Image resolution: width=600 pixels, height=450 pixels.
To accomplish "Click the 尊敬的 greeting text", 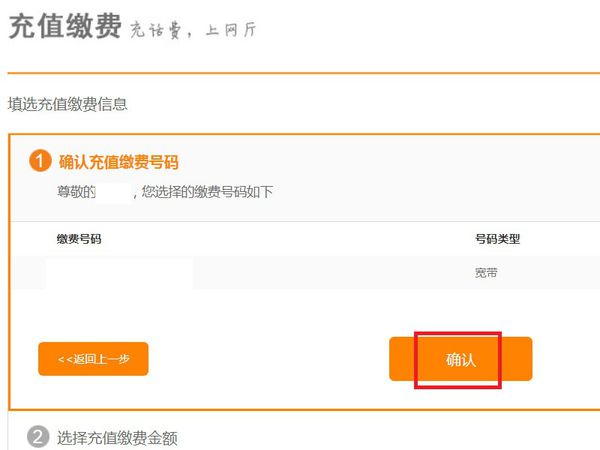I will click(x=76, y=192).
